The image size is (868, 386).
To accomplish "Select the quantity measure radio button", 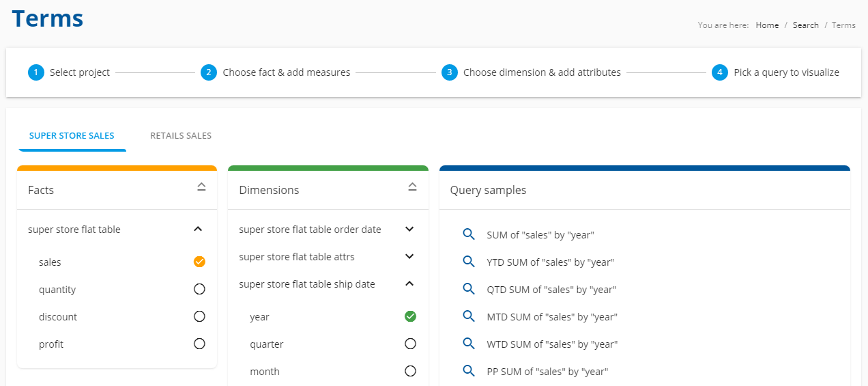I will pos(199,289).
